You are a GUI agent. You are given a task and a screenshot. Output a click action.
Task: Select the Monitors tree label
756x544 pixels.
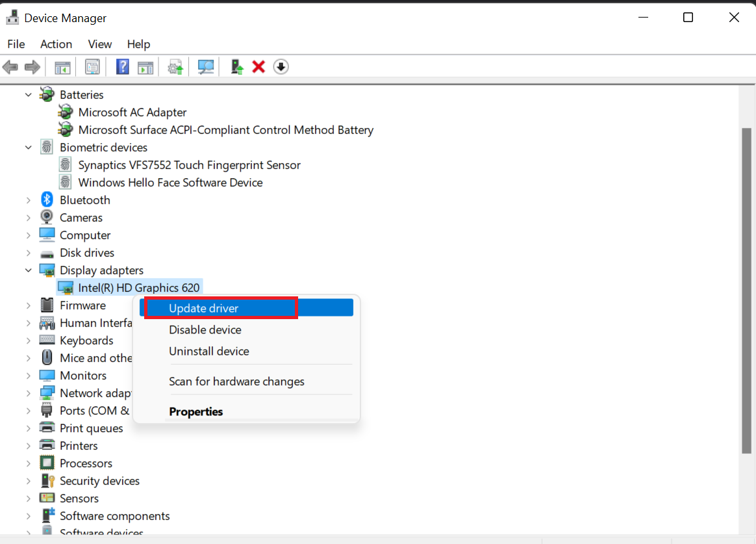coord(83,375)
